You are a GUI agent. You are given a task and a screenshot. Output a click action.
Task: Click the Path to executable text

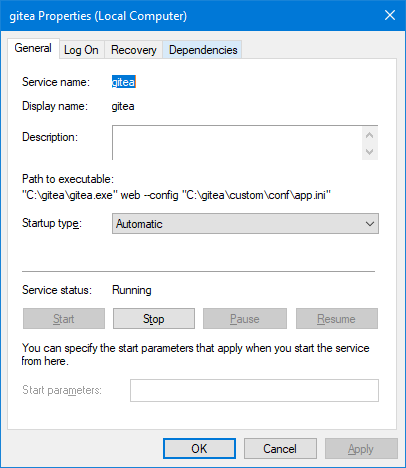176,195
